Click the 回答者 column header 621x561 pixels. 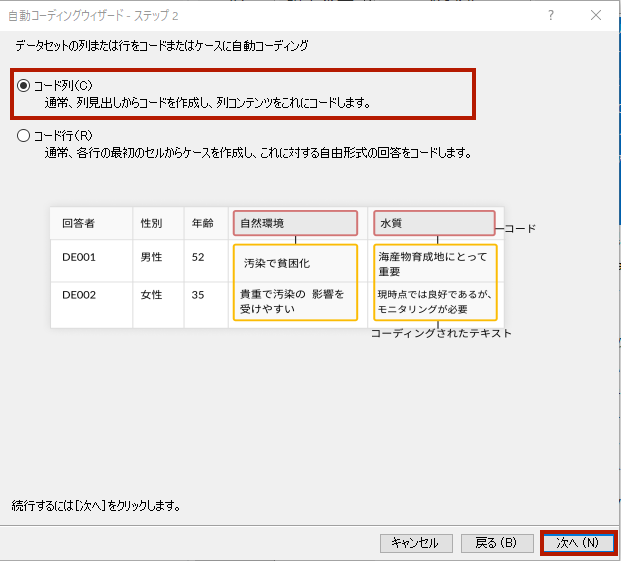click(78, 223)
